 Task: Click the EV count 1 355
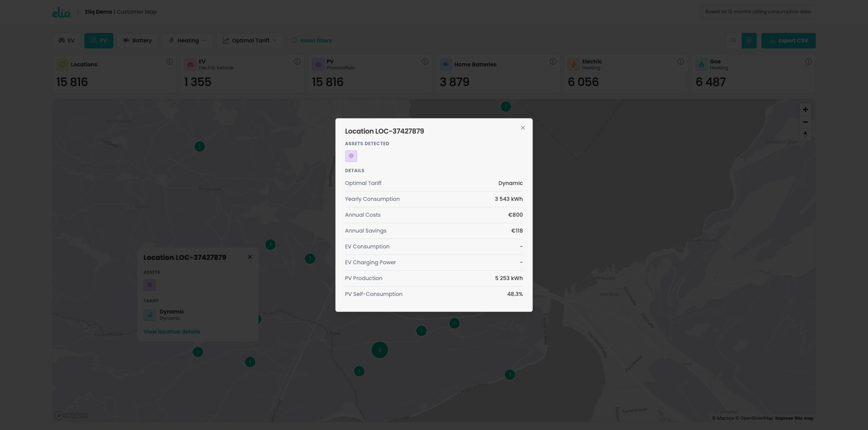point(198,82)
